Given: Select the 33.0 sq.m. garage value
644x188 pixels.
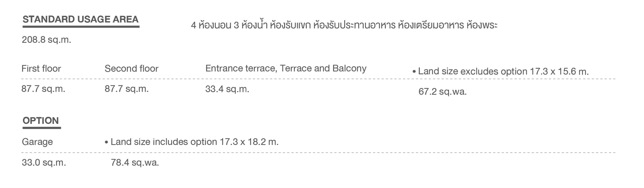Looking at the screenshot, I should tap(44, 163).
